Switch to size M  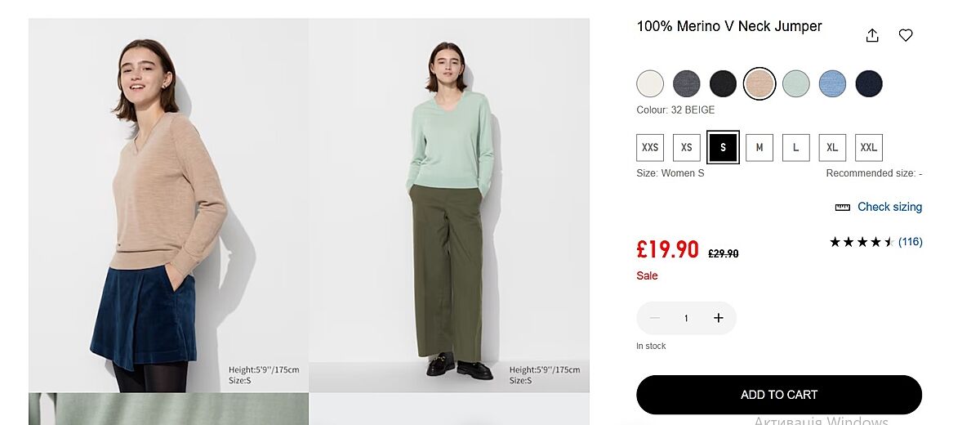[759, 148]
